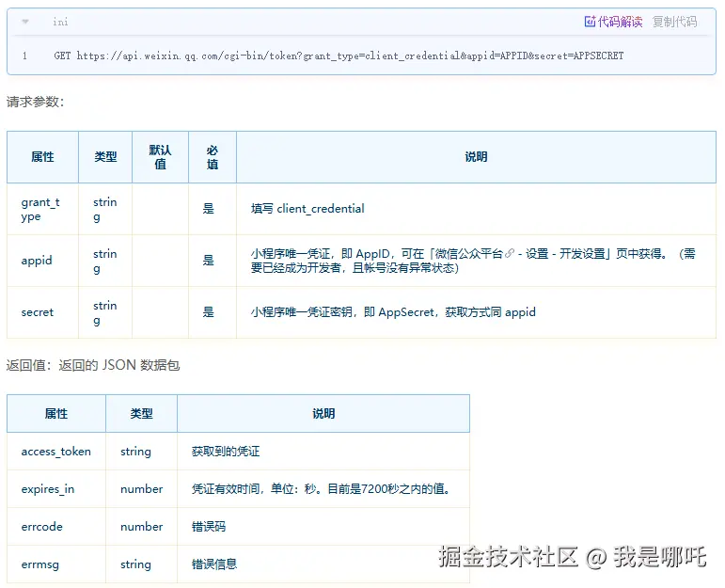
Task: Select the 请求参数 heading text
Action: point(35,102)
